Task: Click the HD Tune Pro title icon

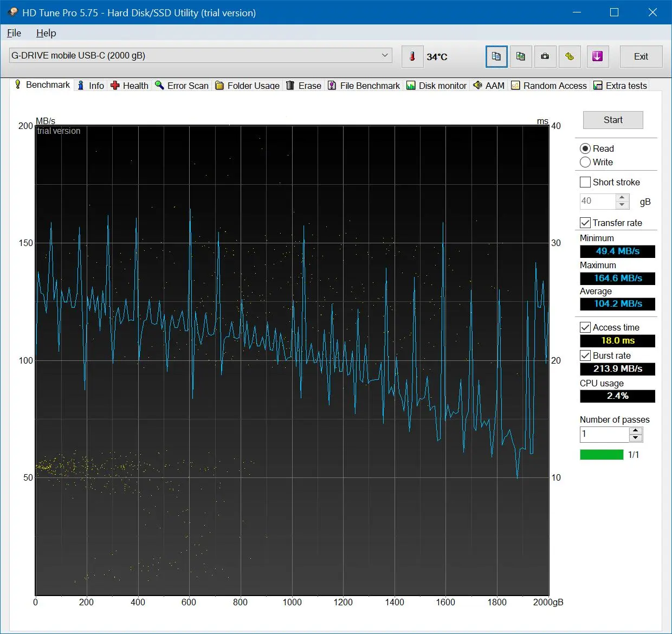Action: [x=12, y=12]
